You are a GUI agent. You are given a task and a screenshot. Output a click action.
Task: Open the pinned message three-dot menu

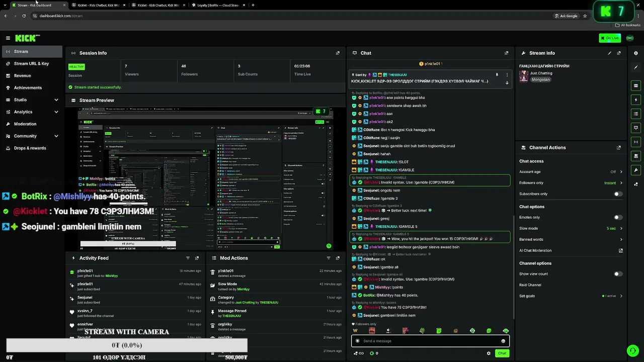click(507, 75)
